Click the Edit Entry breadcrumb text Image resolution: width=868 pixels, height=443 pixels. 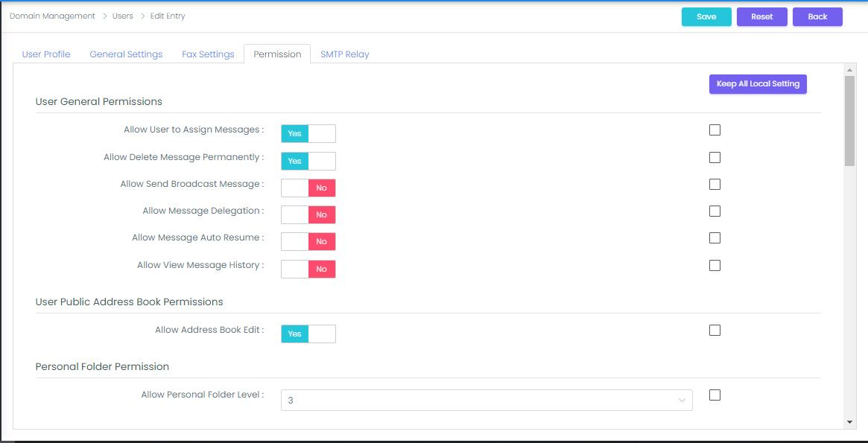pyautogui.click(x=168, y=16)
